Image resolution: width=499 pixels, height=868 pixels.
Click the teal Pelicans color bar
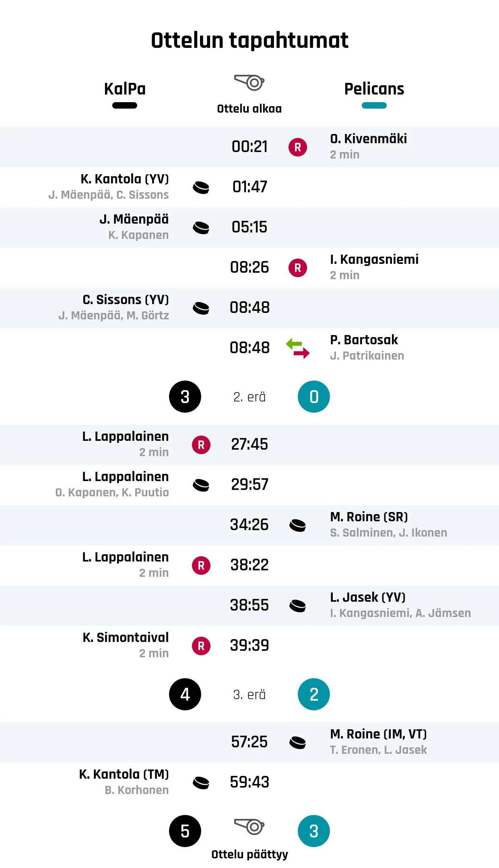click(x=374, y=105)
